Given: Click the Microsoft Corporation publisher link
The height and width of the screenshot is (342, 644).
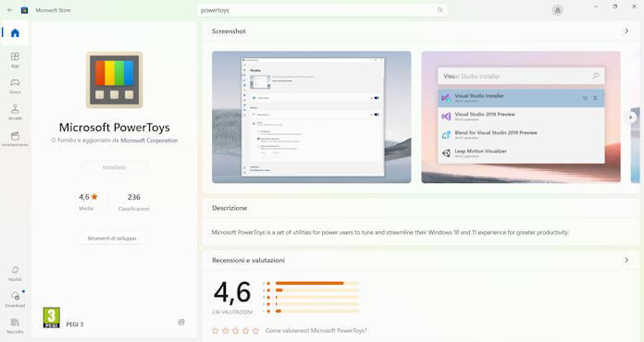Looking at the screenshot, I should pos(149,140).
